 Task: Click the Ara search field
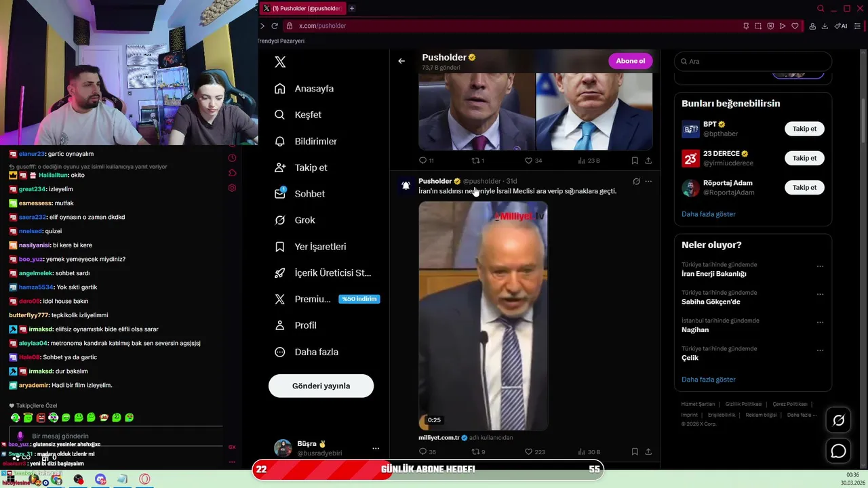pos(753,61)
